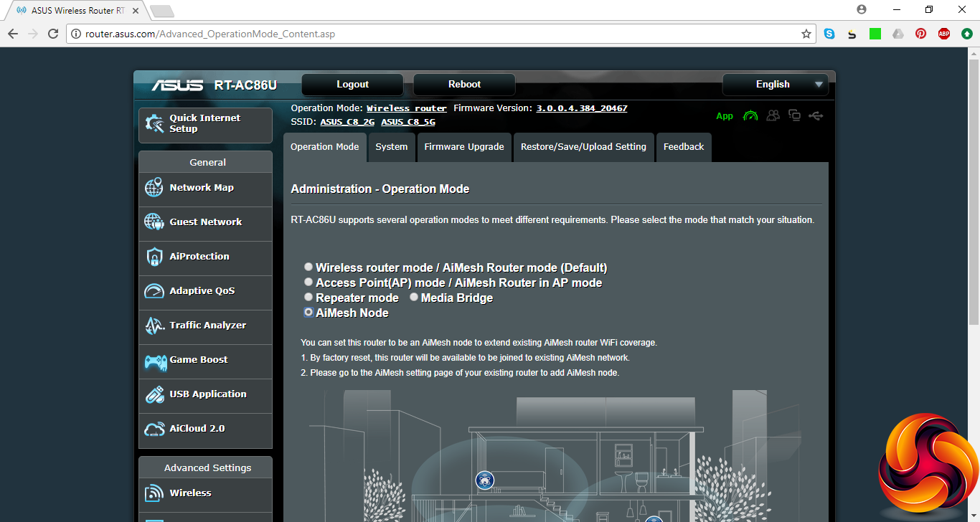980x522 pixels.
Task: Click the green upward arrow extension icon
Action: pyautogui.click(x=967, y=34)
